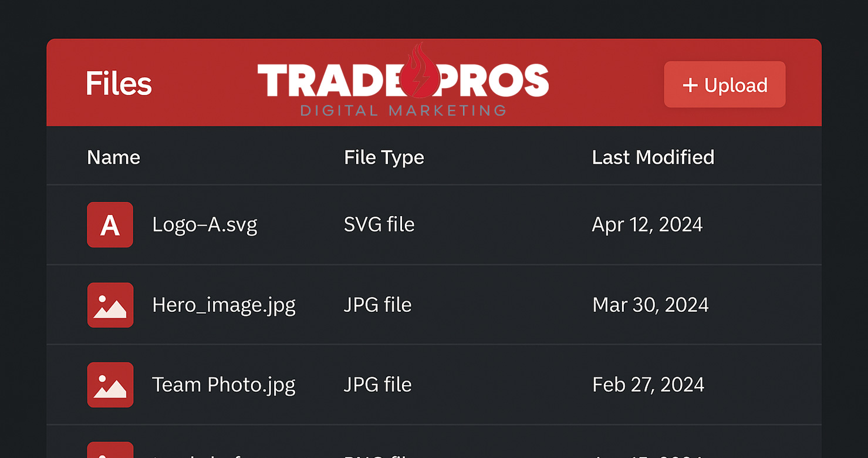
Task: Open the Logo-A.svg file name
Action: pos(204,225)
